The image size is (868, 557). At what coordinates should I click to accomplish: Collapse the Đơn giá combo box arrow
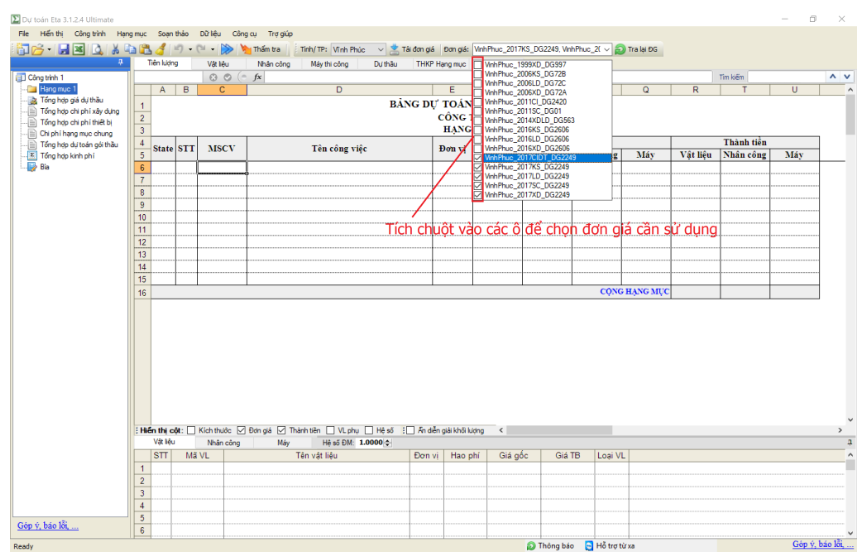[x=606, y=49]
